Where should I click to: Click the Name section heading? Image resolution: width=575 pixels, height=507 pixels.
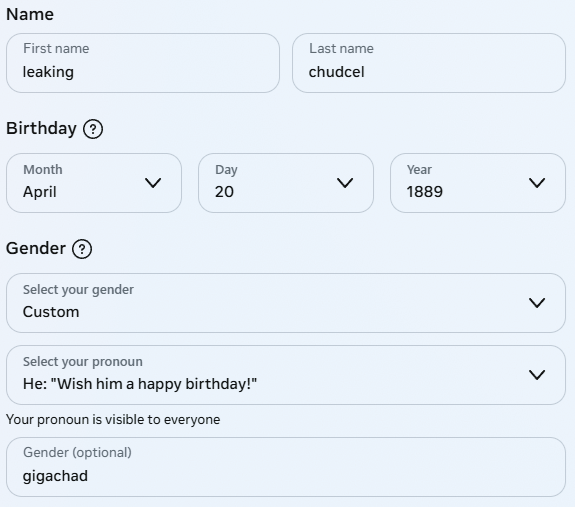click(x=30, y=14)
